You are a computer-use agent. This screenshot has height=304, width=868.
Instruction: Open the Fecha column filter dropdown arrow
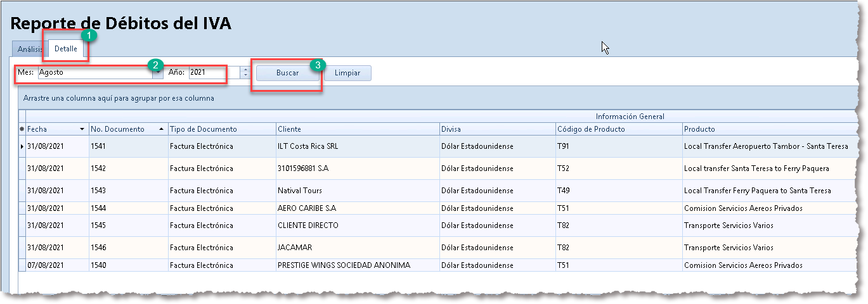pos(82,129)
